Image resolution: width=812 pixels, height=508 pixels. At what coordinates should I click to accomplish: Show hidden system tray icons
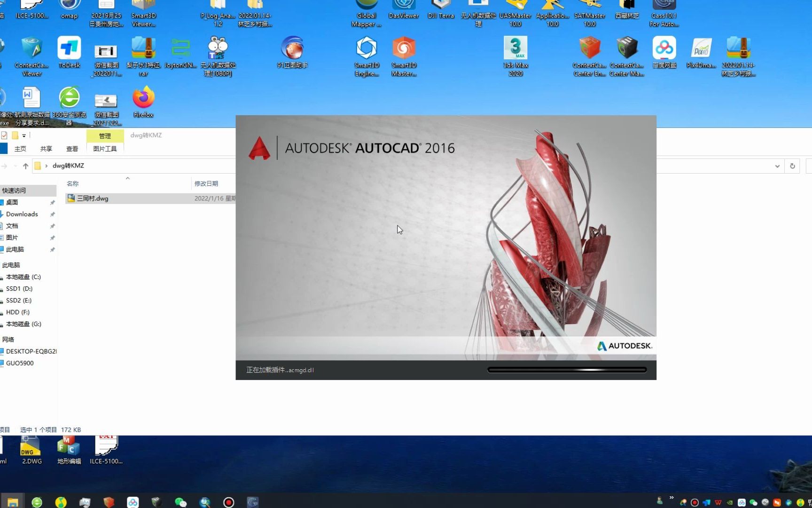(671, 498)
